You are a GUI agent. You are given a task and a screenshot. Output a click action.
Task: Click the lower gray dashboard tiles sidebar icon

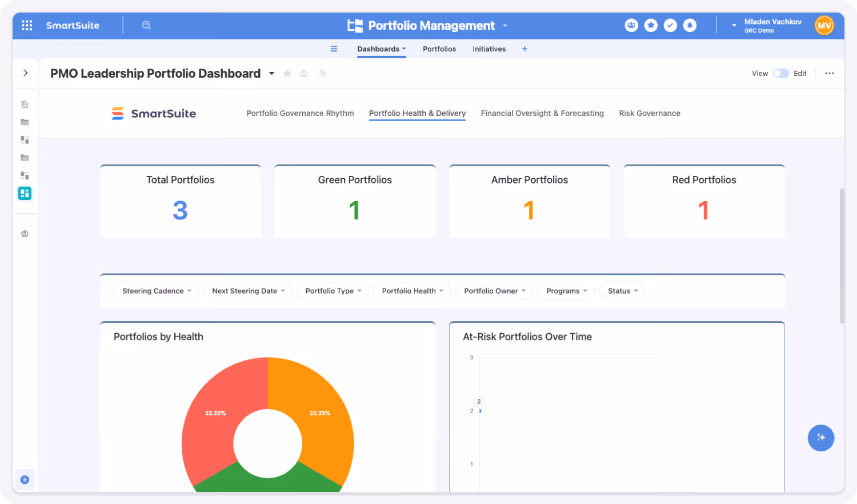point(25,175)
